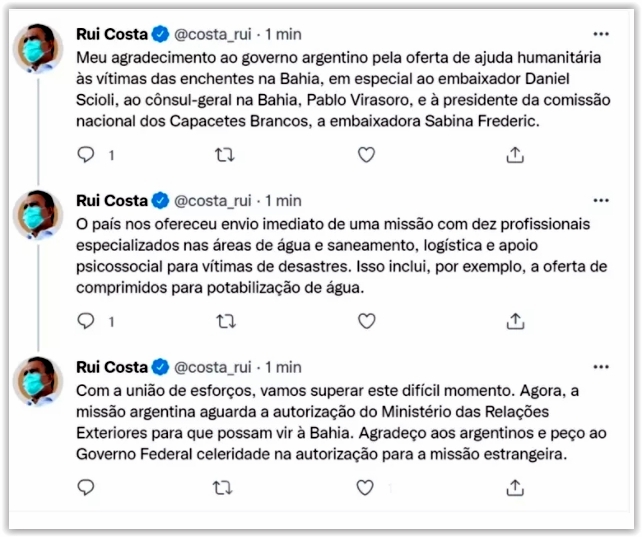
Task: Like the tweet about water purification tablets
Action: point(366,321)
